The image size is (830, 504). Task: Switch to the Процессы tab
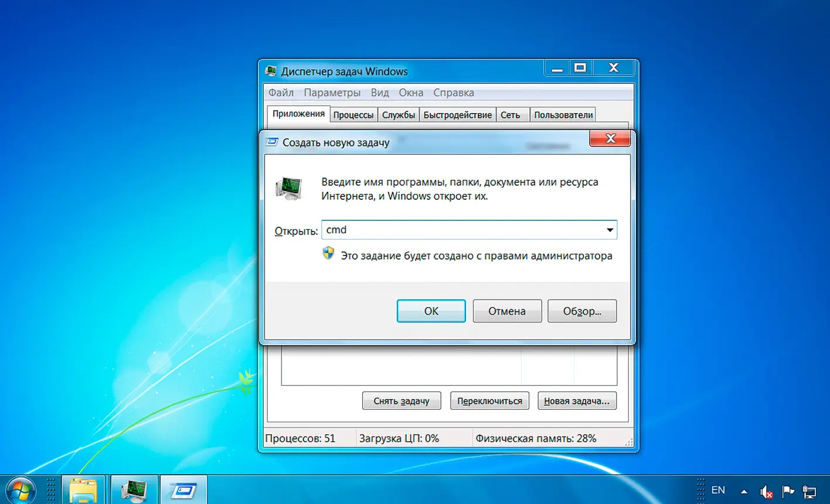[353, 115]
